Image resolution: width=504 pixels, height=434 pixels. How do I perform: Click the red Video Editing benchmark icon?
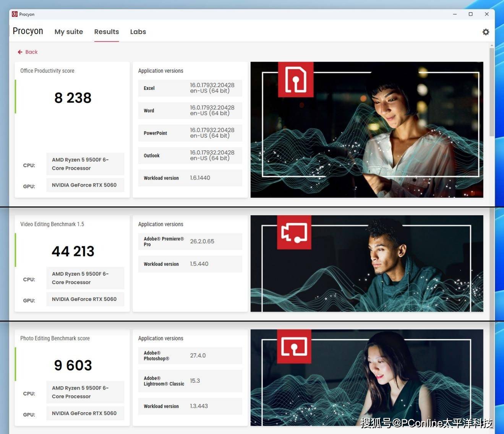(x=294, y=232)
